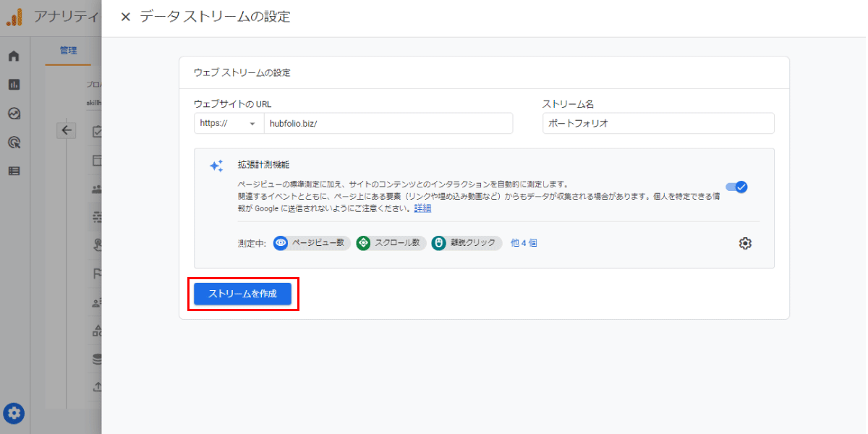
Task: Click the back arrow button in admin panel
Action: click(67, 130)
